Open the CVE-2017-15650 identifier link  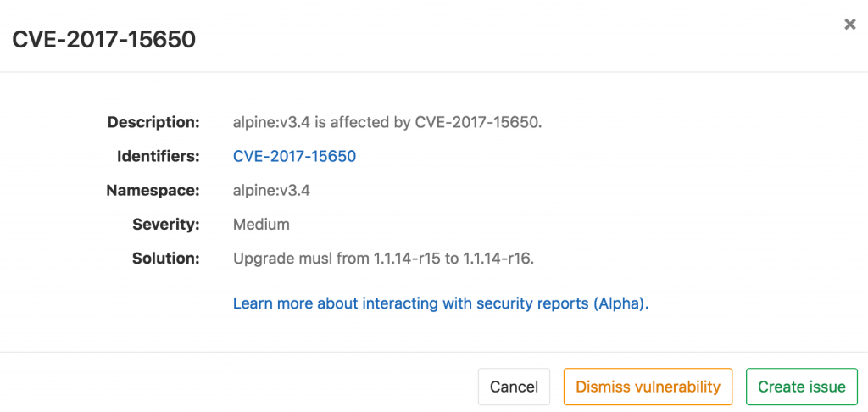294,156
